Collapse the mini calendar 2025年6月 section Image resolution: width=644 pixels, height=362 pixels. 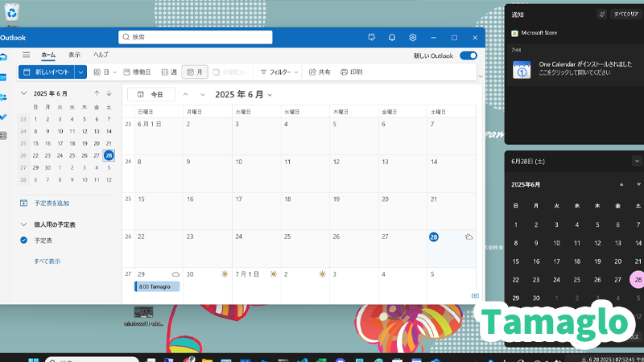click(x=24, y=93)
